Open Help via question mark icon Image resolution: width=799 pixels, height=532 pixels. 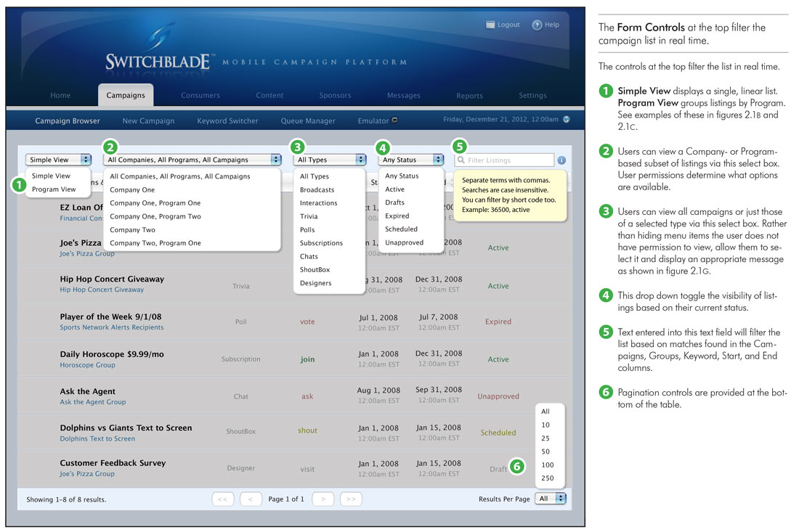click(537, 25)
